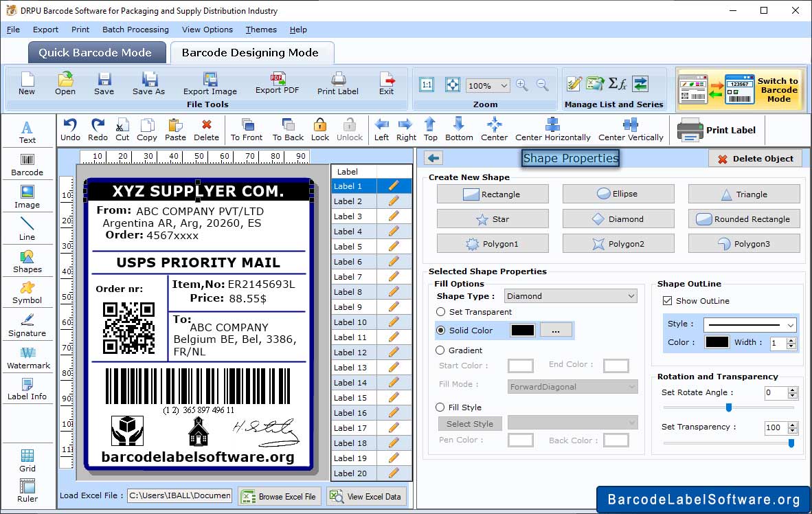This screenshot has height=514, width=812.
Task: Select the Text tool in sidebar
Action: click(27, 132)
